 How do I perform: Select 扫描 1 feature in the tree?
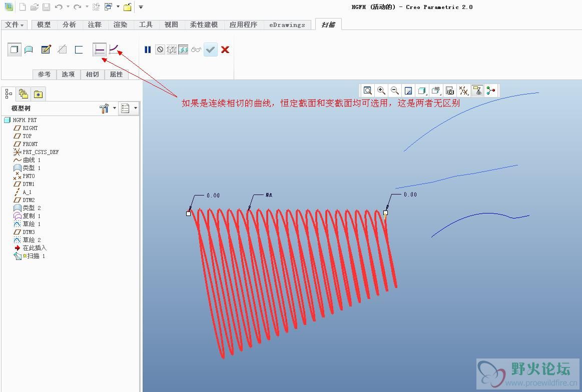(x=30, y=256)
